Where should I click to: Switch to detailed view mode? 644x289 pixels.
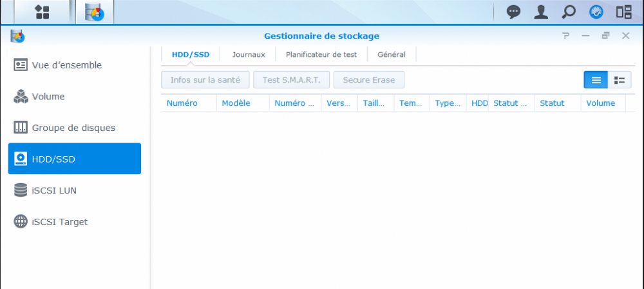pos(620,80)
